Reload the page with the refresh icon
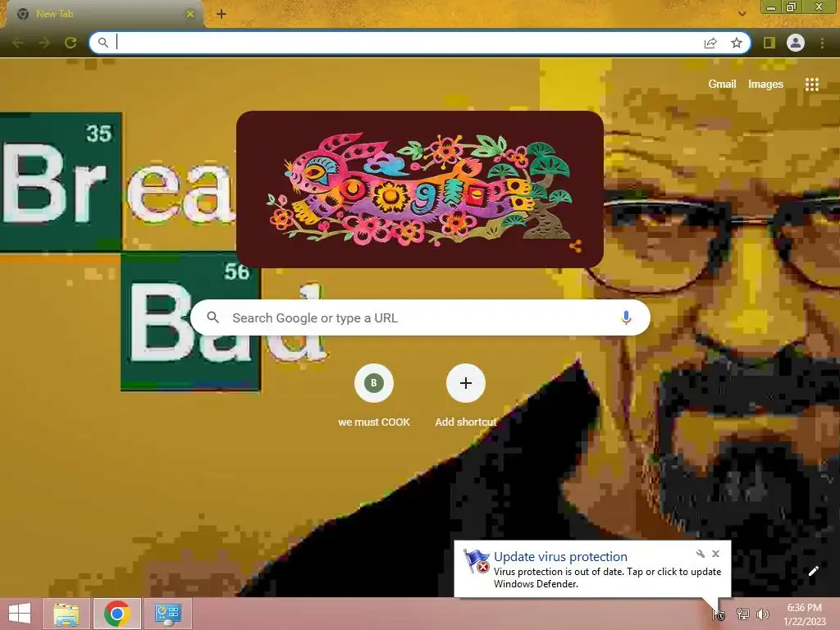 pyautogui.click(x=71, y=43)
